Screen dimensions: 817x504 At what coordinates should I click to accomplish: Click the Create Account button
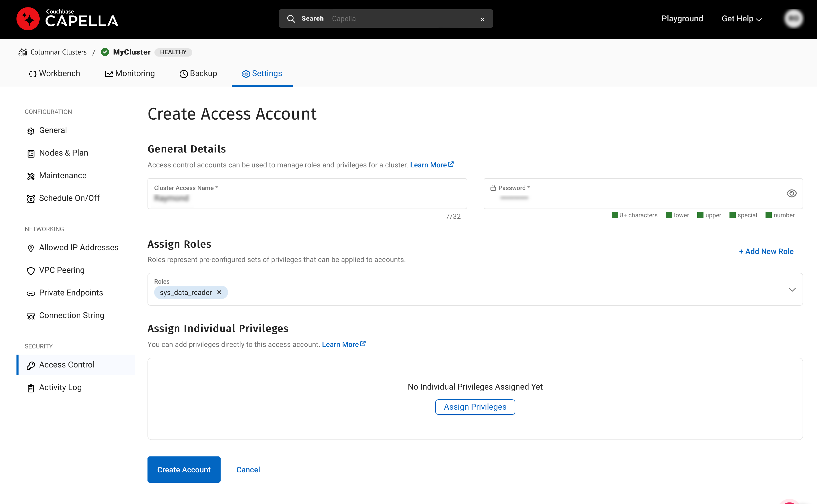click(x=184, y=470)
